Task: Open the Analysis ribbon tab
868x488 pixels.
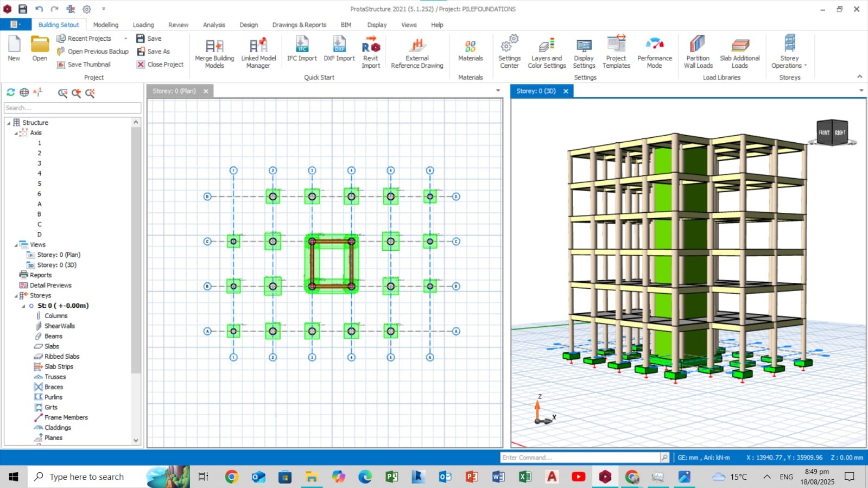Action: click(x=214, y=25)
